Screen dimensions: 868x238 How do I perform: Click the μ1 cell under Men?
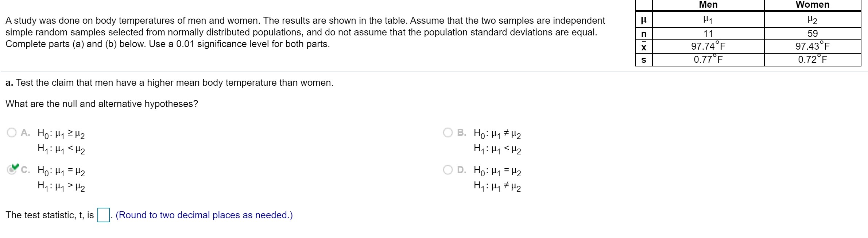[708, 20]
